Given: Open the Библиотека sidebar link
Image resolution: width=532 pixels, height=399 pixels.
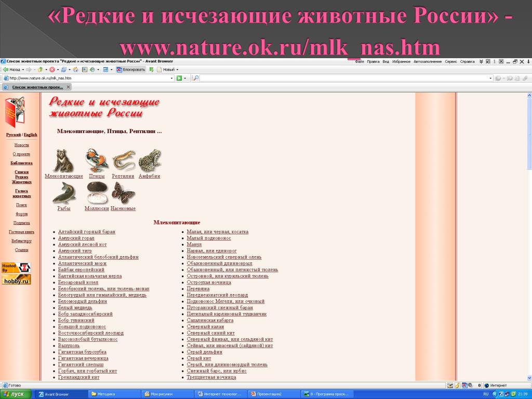Looking at the screenshot, I should (x=22, y=163).
